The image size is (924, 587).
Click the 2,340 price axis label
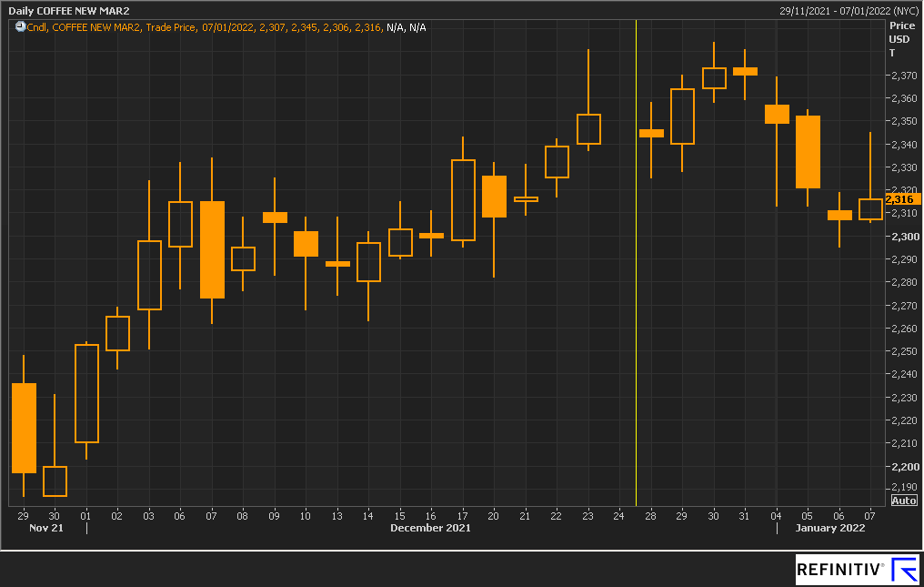(904, 145)
